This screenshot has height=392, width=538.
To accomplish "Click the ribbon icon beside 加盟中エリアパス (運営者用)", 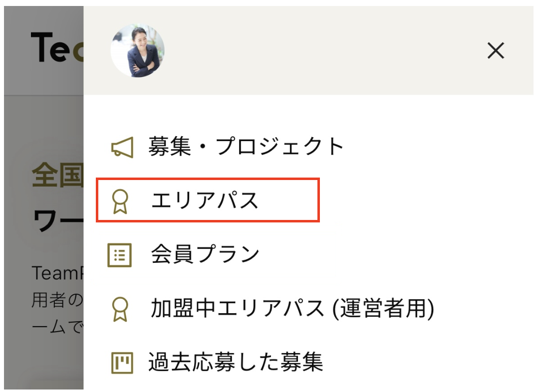I will click(x=120, y=309).
